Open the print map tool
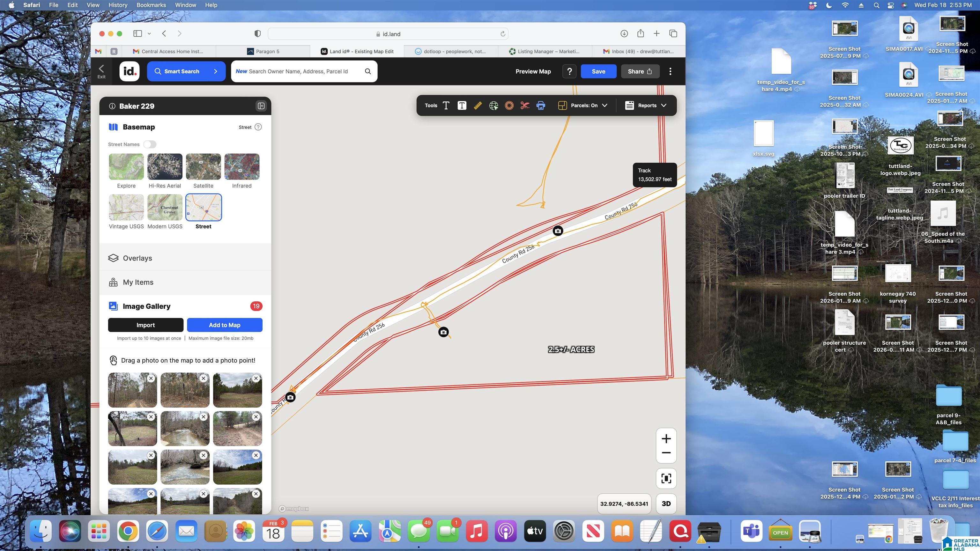Screen dimensions: 980x551 541,105
